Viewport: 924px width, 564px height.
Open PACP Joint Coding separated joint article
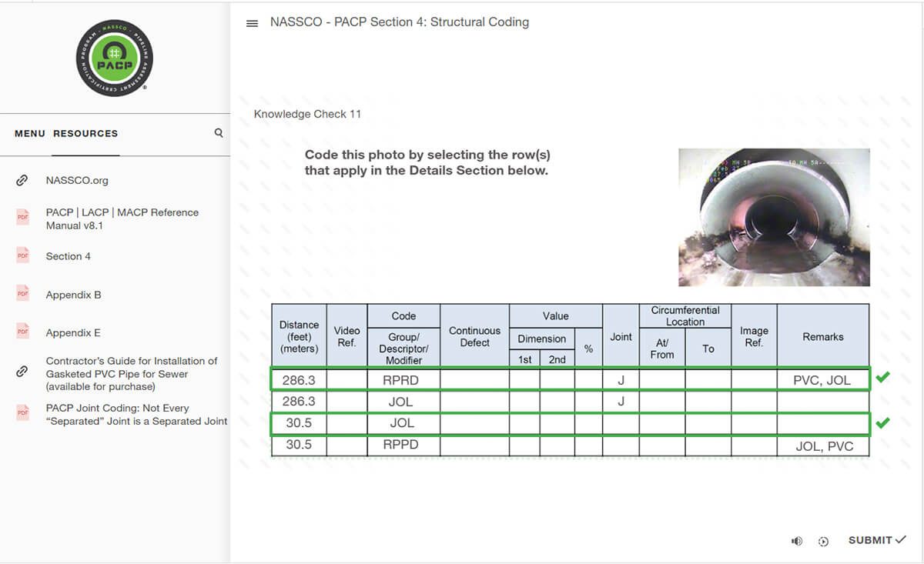click(136, 414)
